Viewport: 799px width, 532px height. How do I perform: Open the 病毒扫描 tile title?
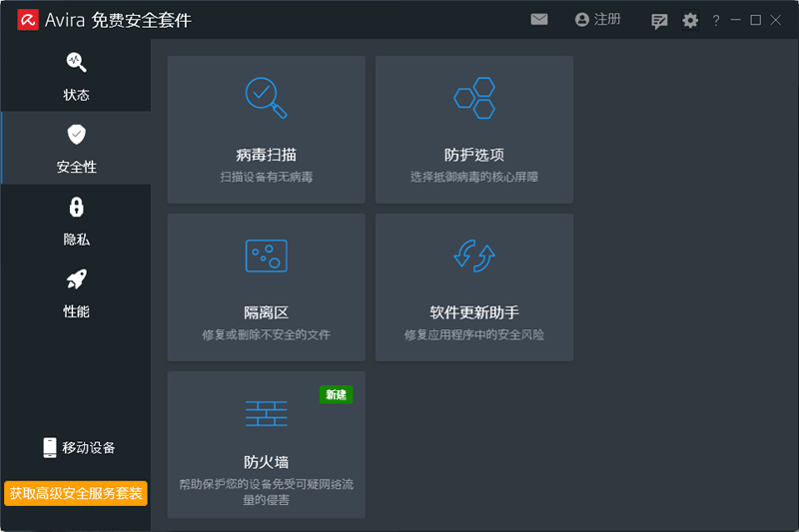pyautogui.click(x=266, y=155)
